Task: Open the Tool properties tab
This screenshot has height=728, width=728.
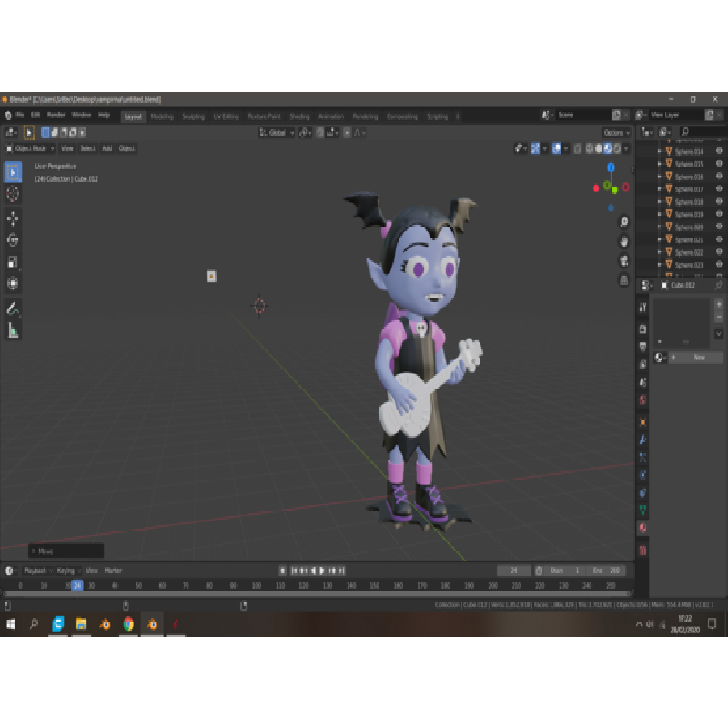Action: (x=642, y=308)
